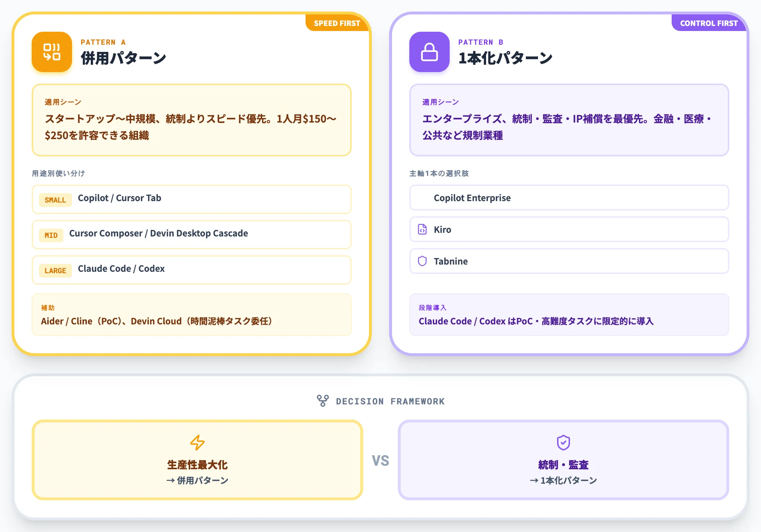The image size is (761, 532).
Task: Click the purple 適用シーン description box
Action: (569, 120)
